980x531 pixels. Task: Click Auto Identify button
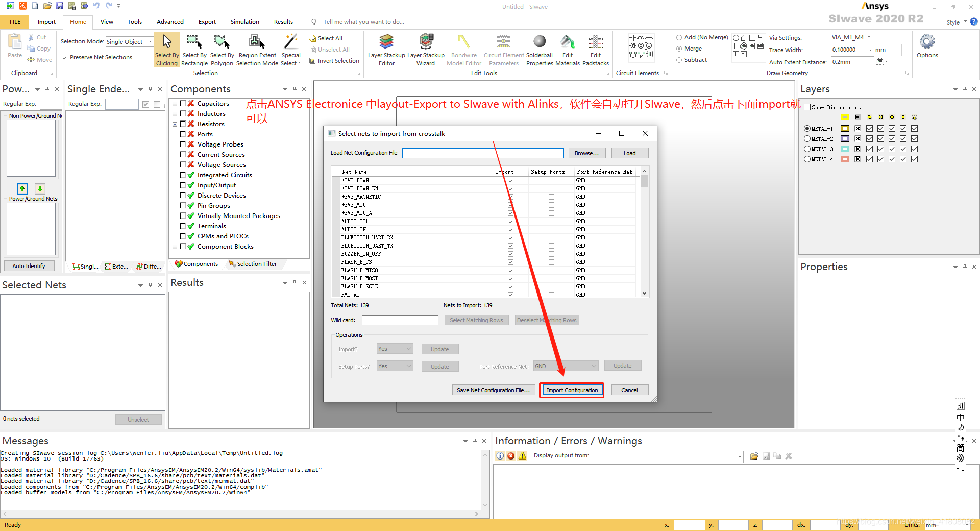(29, 266)
